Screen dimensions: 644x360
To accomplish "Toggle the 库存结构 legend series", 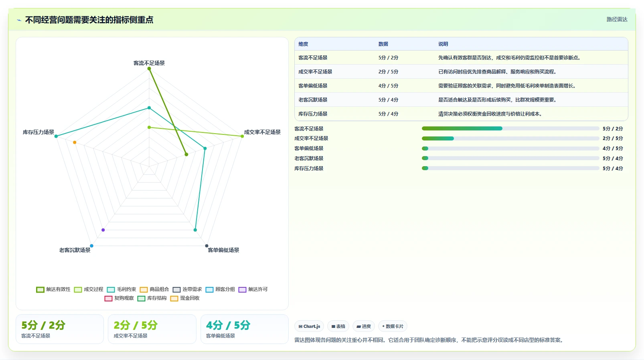I will coord(152,298).
